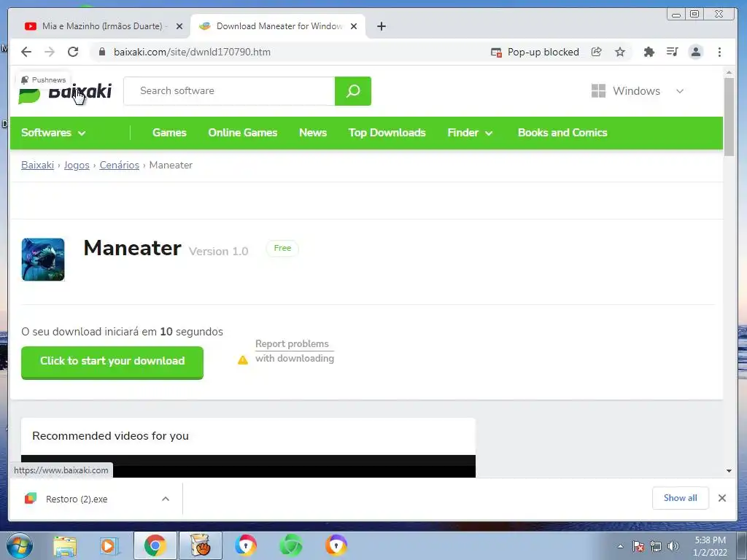Open the volume speaker tray icon

point(673,546)
